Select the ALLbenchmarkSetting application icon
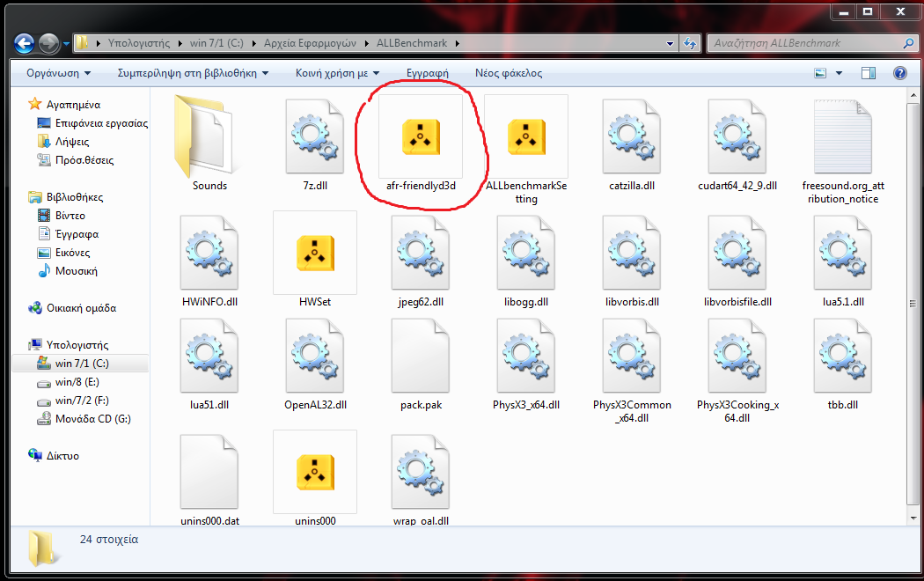Image resolution: width=924 pixels, height=581 pixels. click(x=526, y=136)
